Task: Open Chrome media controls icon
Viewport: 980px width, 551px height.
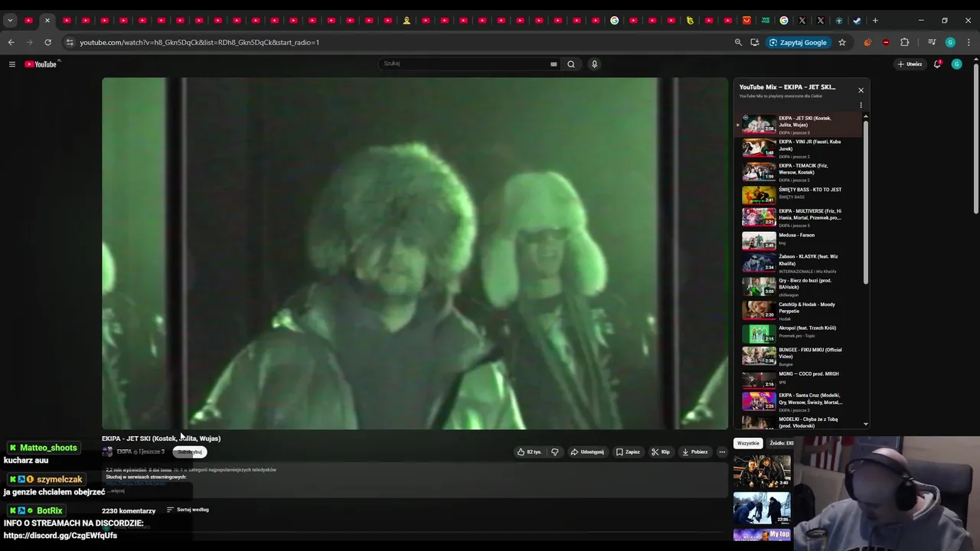Action: [x=932, y=42]
